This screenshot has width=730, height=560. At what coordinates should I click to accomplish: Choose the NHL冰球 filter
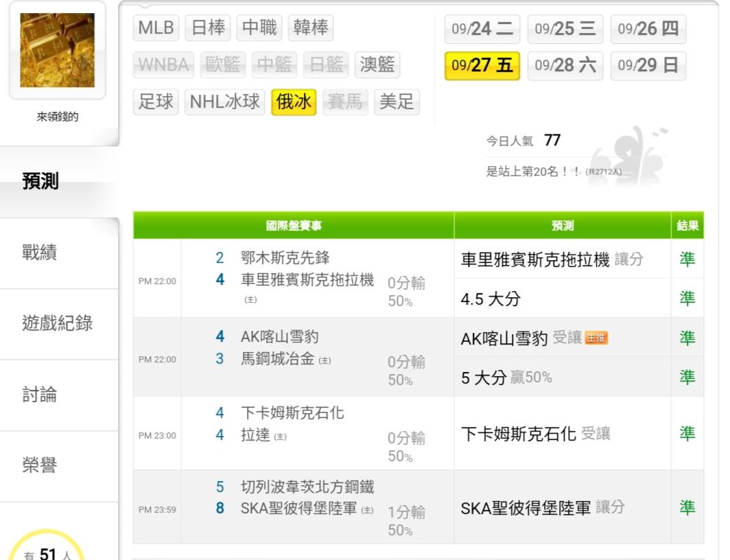pos(225,102)
